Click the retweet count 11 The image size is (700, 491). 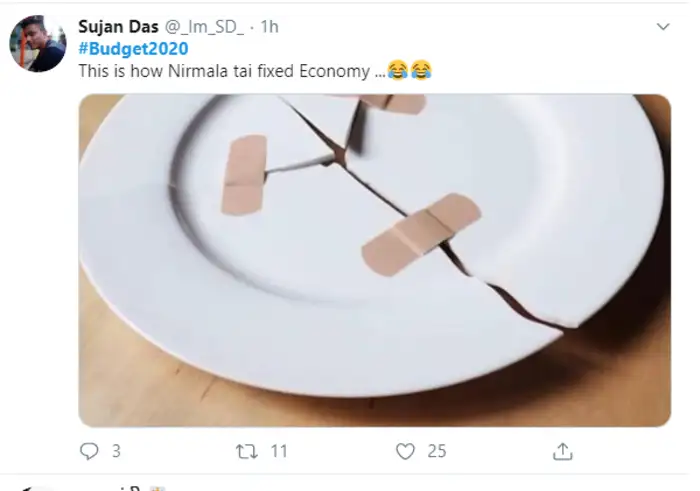tap(277, 451)
